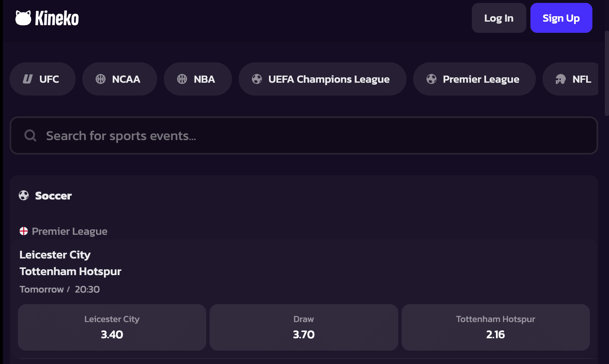
Task: Open the Sign Up form
Action: point(561,18)
